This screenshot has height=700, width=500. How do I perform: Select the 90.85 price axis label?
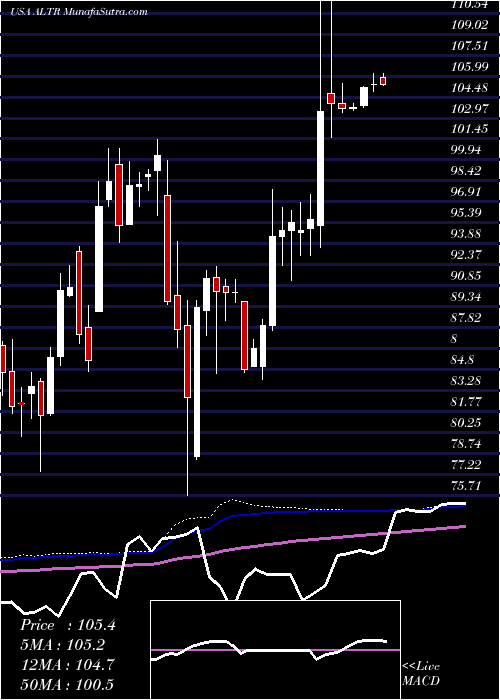pyautogui.click(x=466, y=275)
